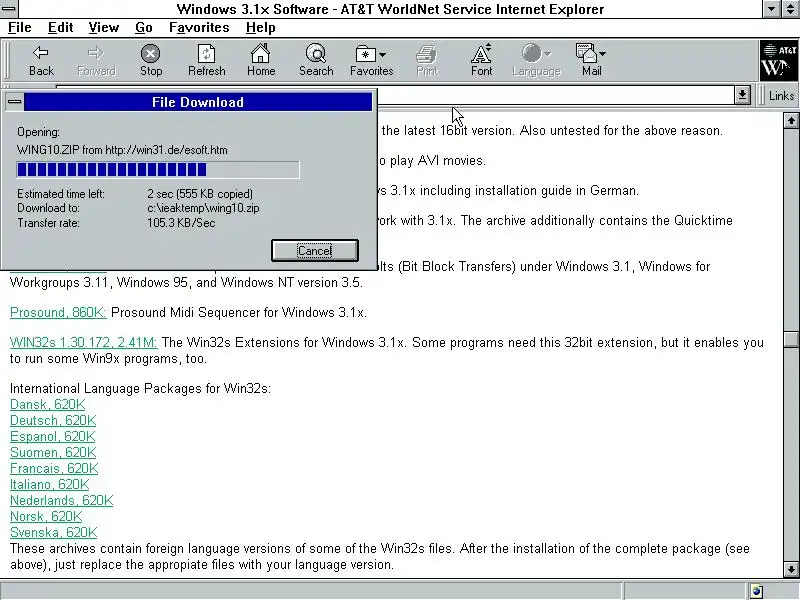Click the scrollbar up arrow
This screenshot has width=800, height=600.
click(791, 120)
